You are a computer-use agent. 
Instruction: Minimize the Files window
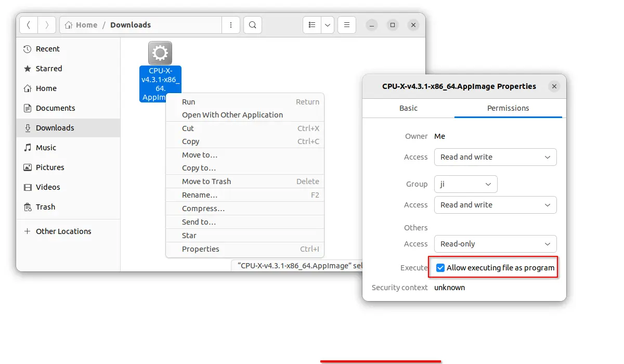coord(372,25)
